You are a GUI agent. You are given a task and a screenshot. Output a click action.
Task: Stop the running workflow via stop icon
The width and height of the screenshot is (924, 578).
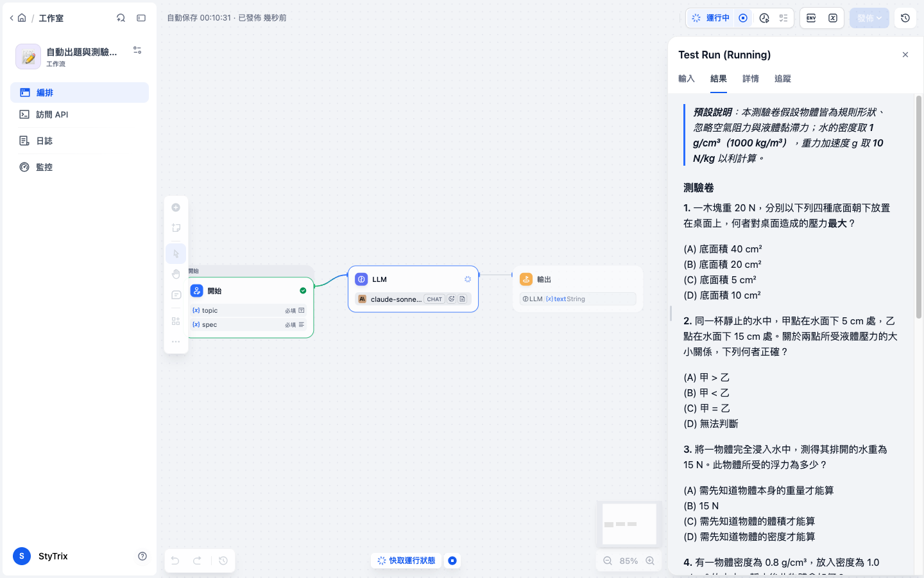tap(743, 18)
